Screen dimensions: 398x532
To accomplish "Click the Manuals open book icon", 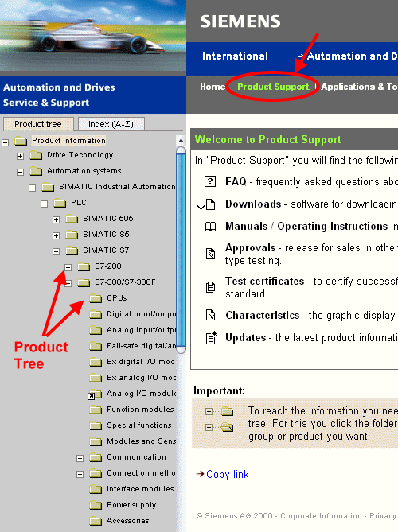I will coord(211,227).
